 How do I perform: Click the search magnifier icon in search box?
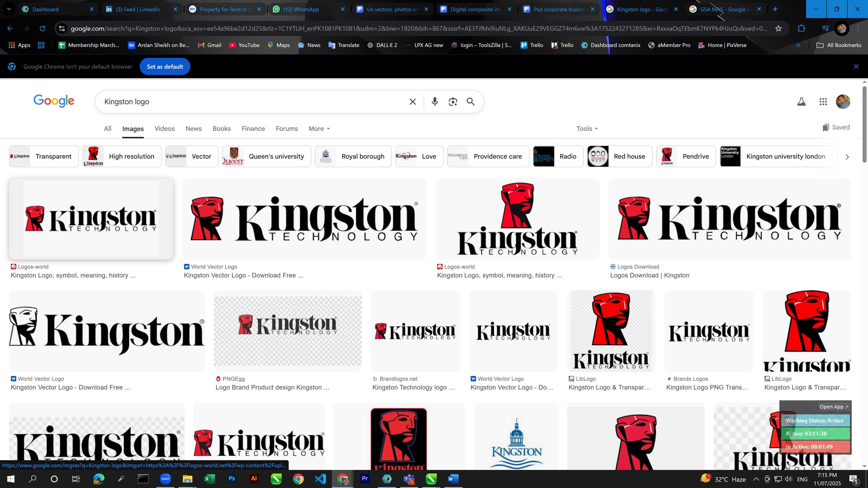(471, 101)
